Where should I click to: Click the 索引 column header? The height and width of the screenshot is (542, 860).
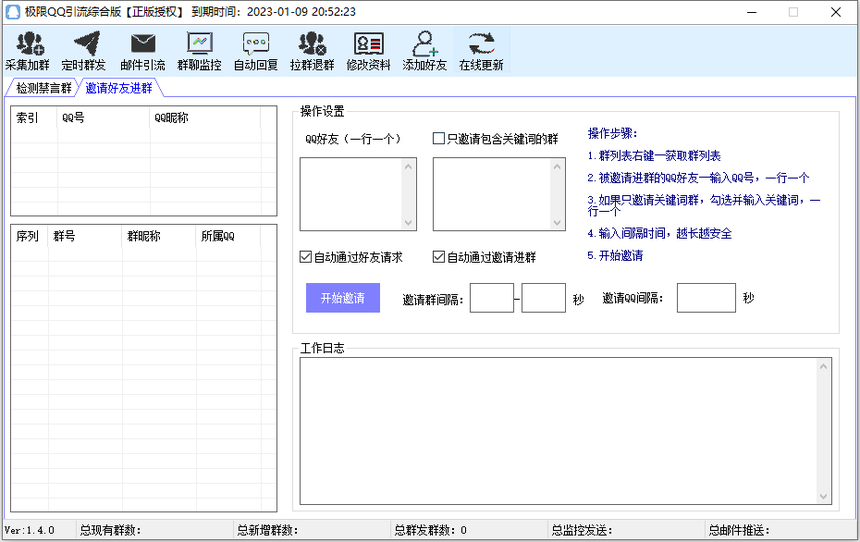(34, 117)
